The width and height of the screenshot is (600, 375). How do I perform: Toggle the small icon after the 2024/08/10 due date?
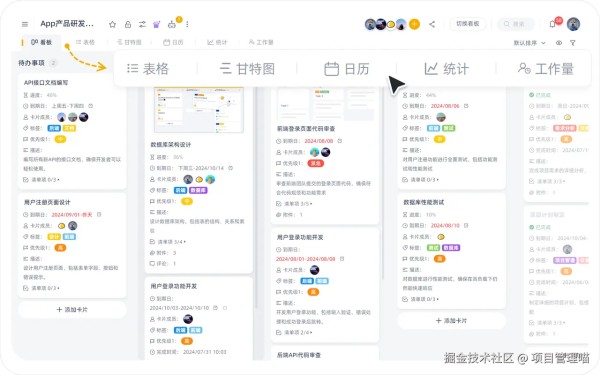click(x=466, y=225)
